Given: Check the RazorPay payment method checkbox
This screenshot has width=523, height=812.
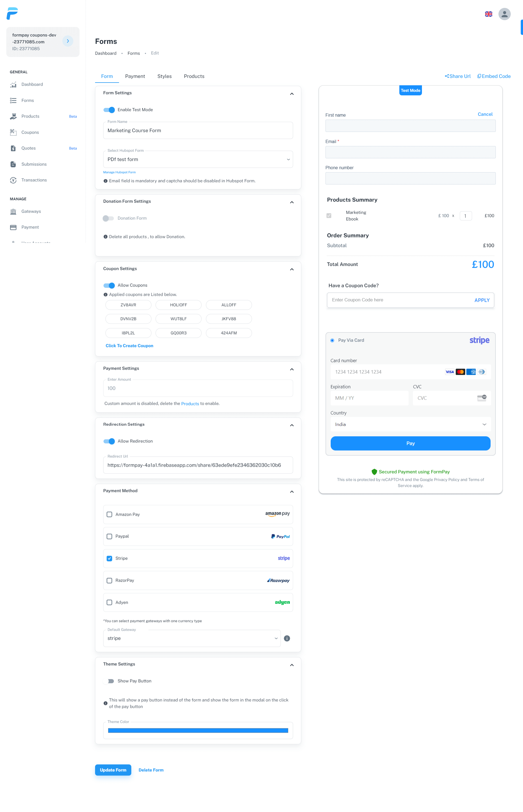Looking at the screenshot, I should [109, 580].
